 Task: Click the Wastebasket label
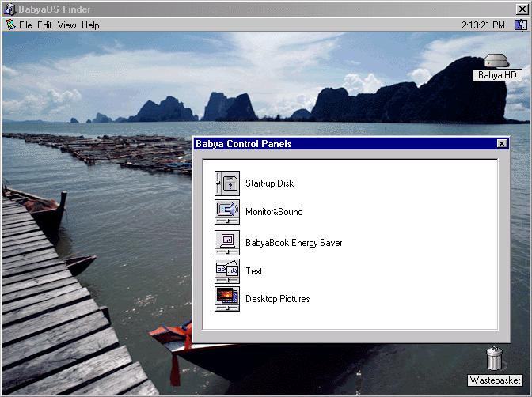point(495,380)
